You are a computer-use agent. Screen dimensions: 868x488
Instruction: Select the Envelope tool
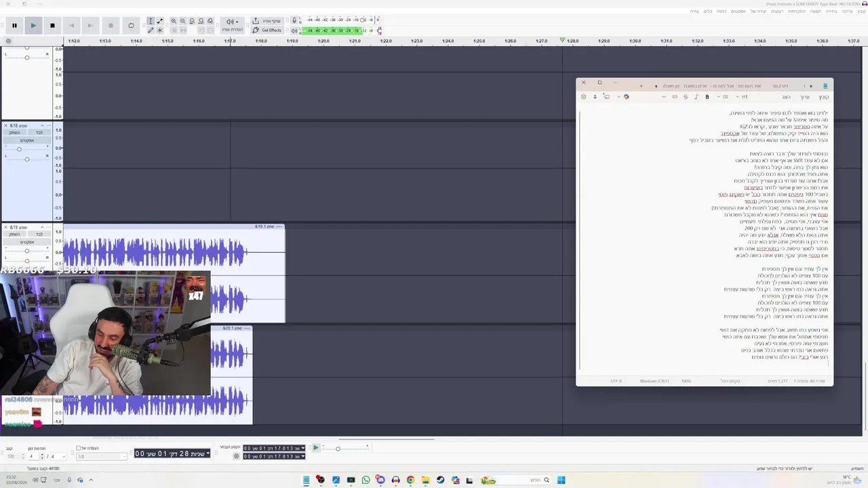160,21
